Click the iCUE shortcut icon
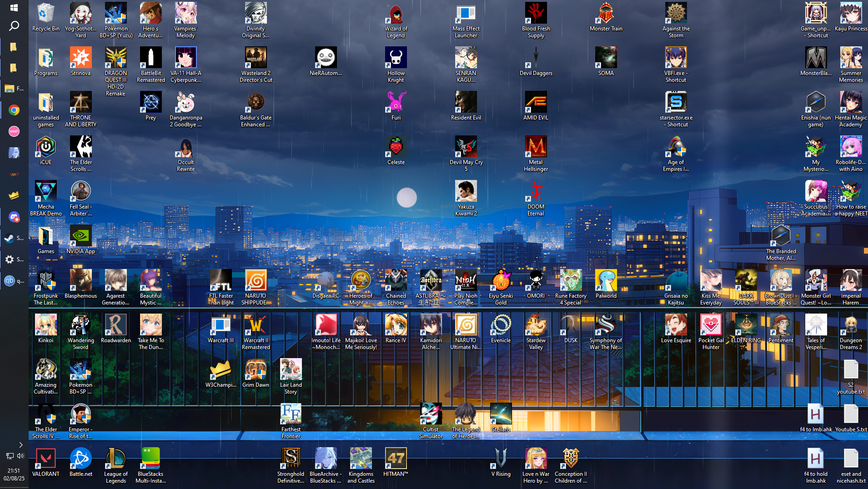Viewport: 868px width, 489px height. (x=45, y=151)
